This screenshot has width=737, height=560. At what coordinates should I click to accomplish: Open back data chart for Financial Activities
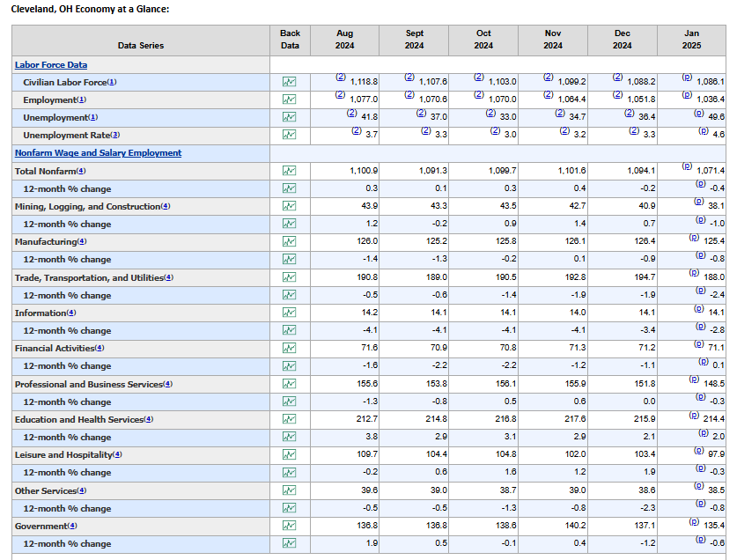(x=289, y=348)
